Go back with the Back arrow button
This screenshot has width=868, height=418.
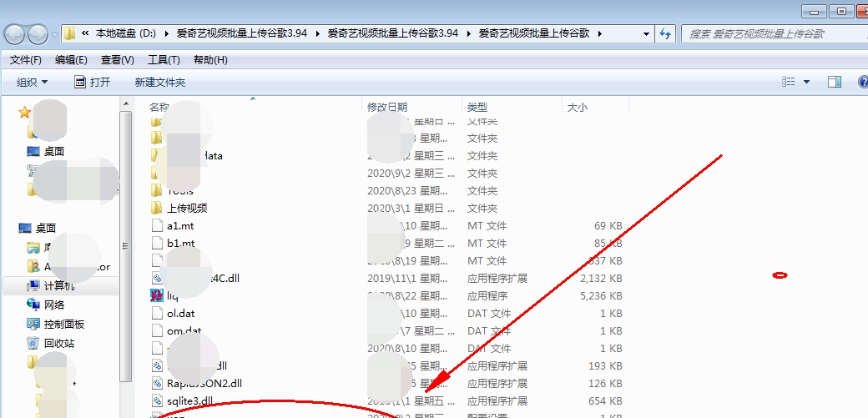(14, 34)
